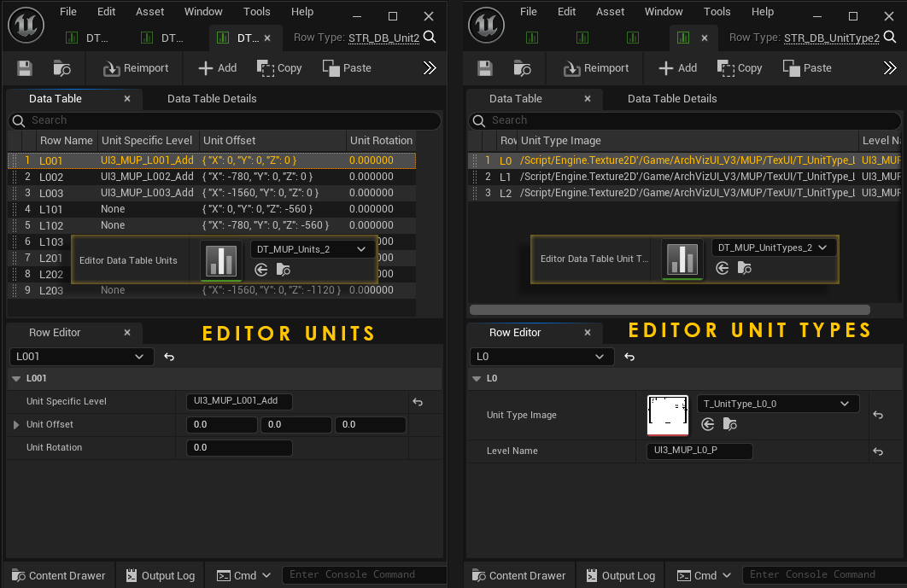Open the T_UnitType_L0_0 texture dropdown
This screenshot has height=588, width=907.
pyautogui.click(x=777, y=404)
